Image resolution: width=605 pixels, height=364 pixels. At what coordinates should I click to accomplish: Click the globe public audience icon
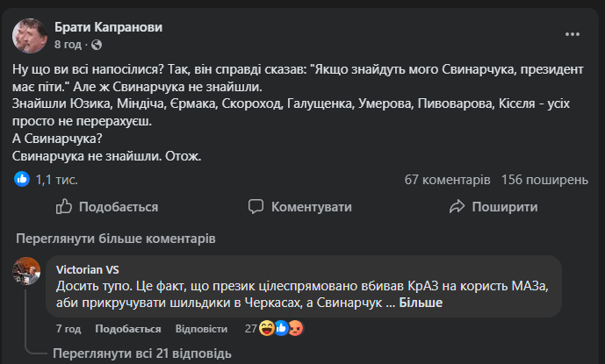97,44
